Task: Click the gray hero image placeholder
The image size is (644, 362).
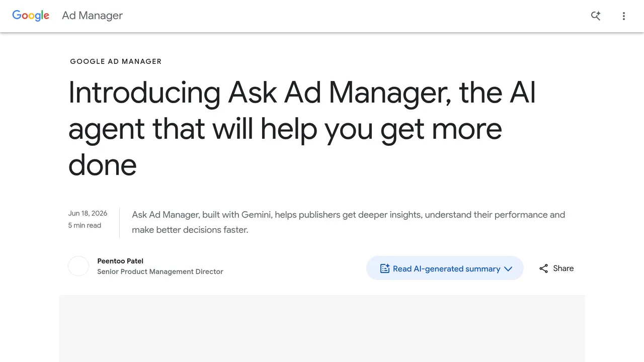Action: coord(322,328)
